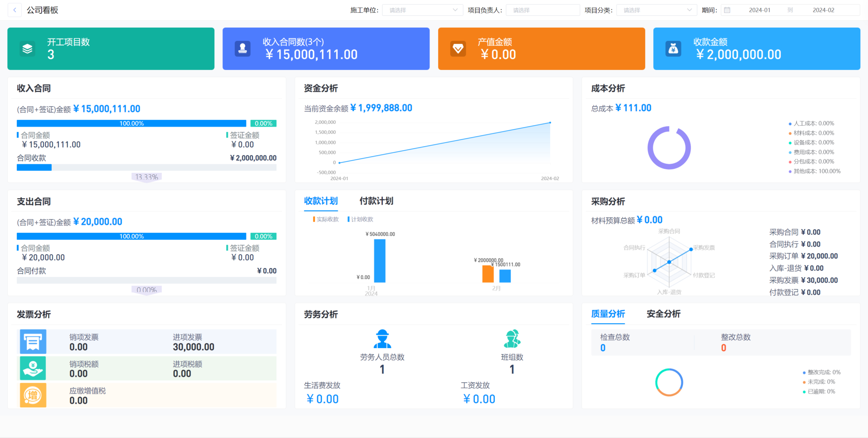The height and width of the screenshot is (438, 868).
Task: Open the 期间 calendar date picker
Action: click(727, 10)
